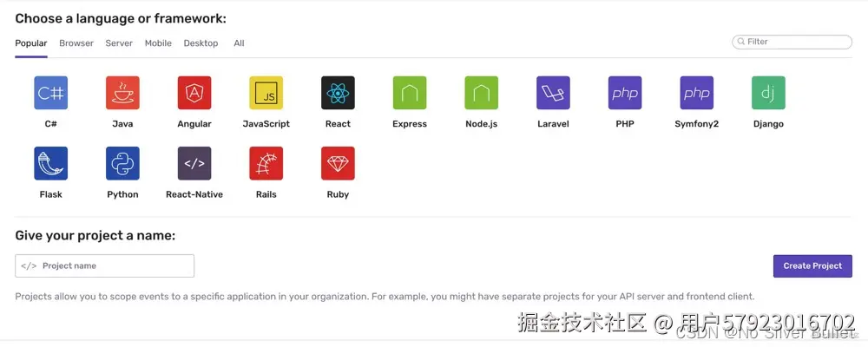Pick the Python snake icon
The image size is (868, 347).
coord(122,163)
